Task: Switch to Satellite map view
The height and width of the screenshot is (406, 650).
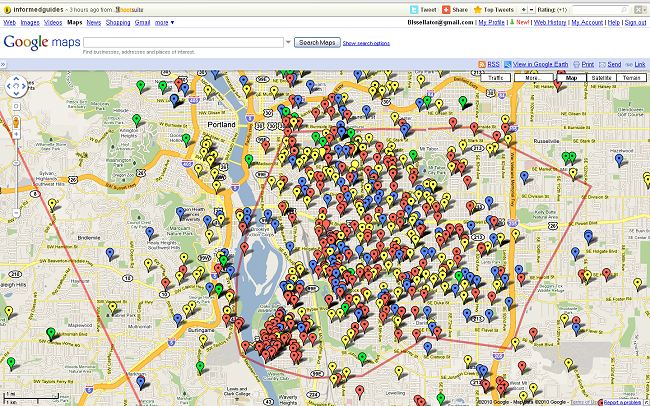Action: click(x=601, y=77)
